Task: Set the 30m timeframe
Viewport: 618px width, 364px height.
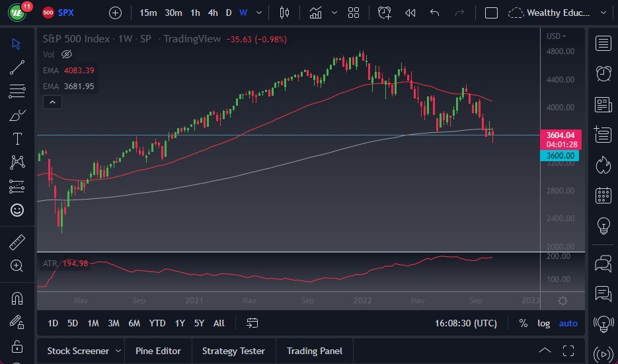Action: (x=173, y=13)
